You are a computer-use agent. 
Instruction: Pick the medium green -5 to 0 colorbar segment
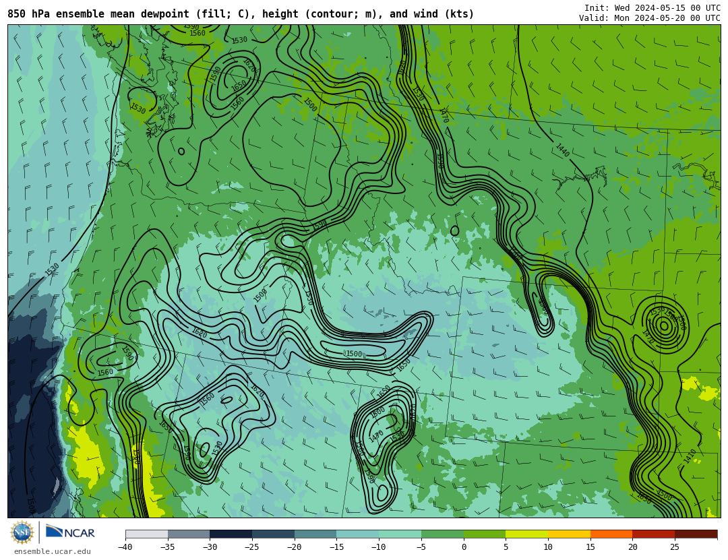pyautogui.click(x=442, y=534)
